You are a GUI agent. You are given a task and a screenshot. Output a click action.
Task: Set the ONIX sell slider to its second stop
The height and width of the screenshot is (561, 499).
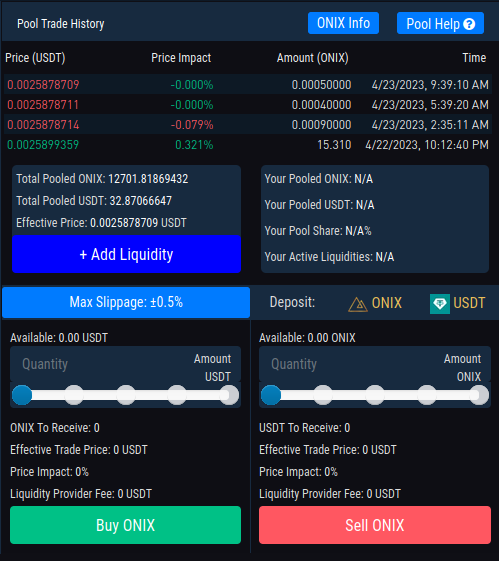tap(323, 395)
